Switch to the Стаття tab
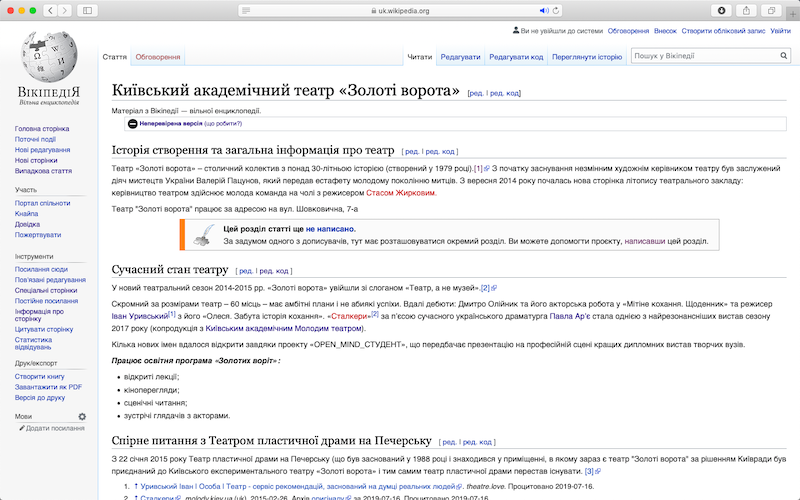Screen dimensions: 800x500 pos(114,57)
